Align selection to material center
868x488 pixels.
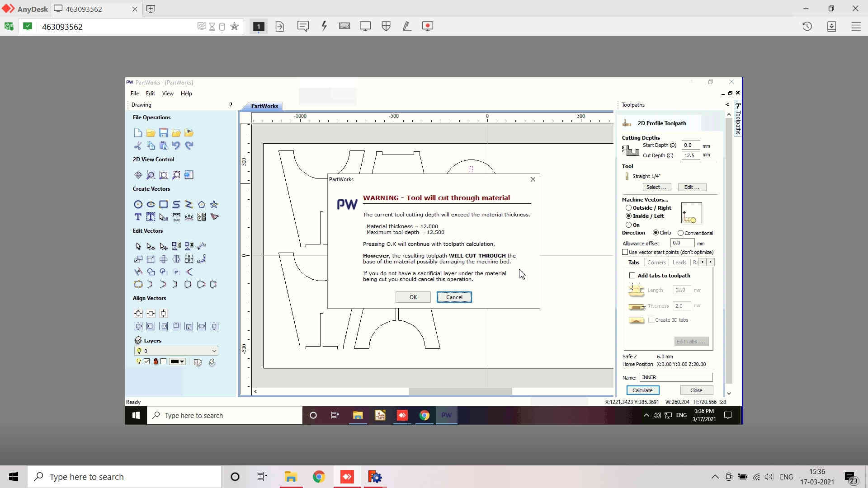pos(138,313)
